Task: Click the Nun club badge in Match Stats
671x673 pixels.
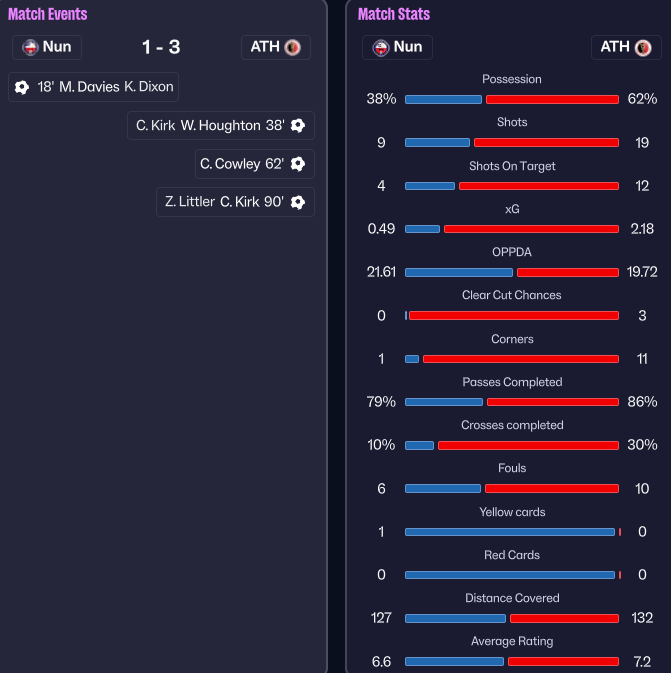Action: coord(381,47)
